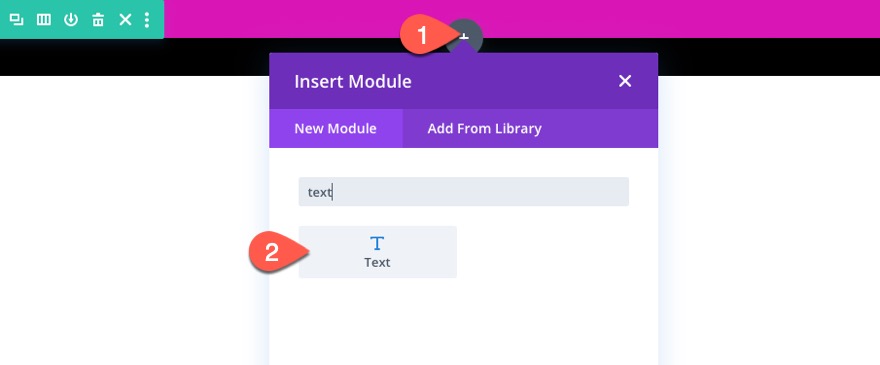
Task: Delete the row with the trash icon
Action: pos(98,20)
